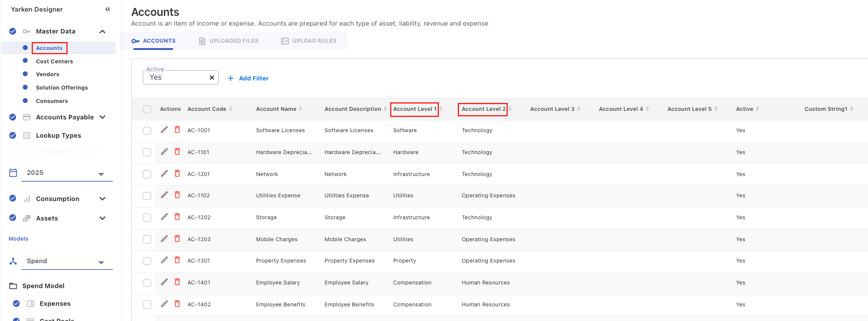Sort by Account Name column arrows
This screenshot has height=321, width=868.
[301, 109]
